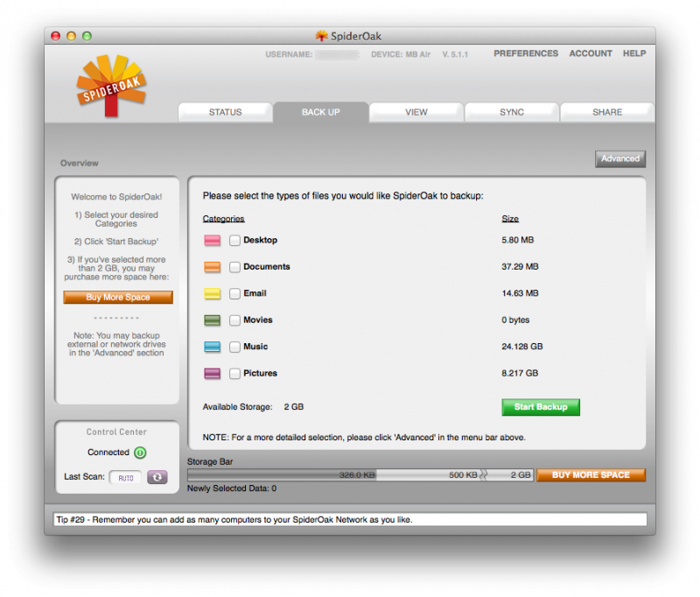This screenshot has width=700, height=597.
Task: Select the BACK UP tab
Action: point(320,112)
